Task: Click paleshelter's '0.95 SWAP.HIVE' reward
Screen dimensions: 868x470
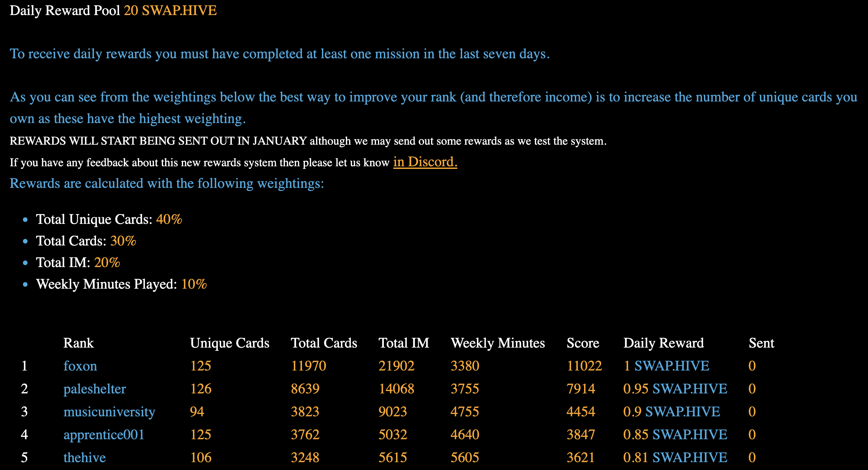Action: [x=675, y=389]
